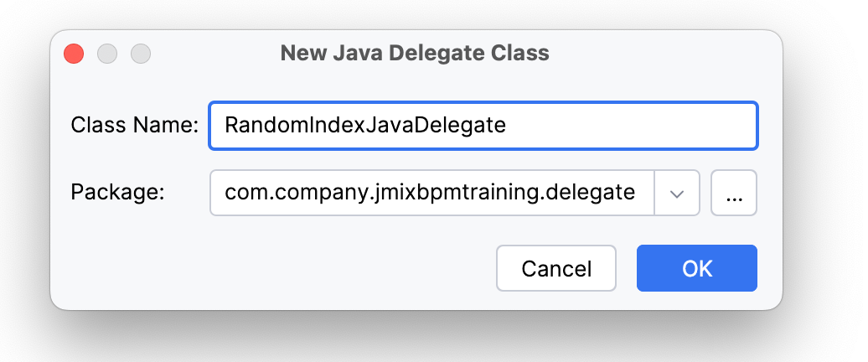Click the "Class Name:" label

134,126
